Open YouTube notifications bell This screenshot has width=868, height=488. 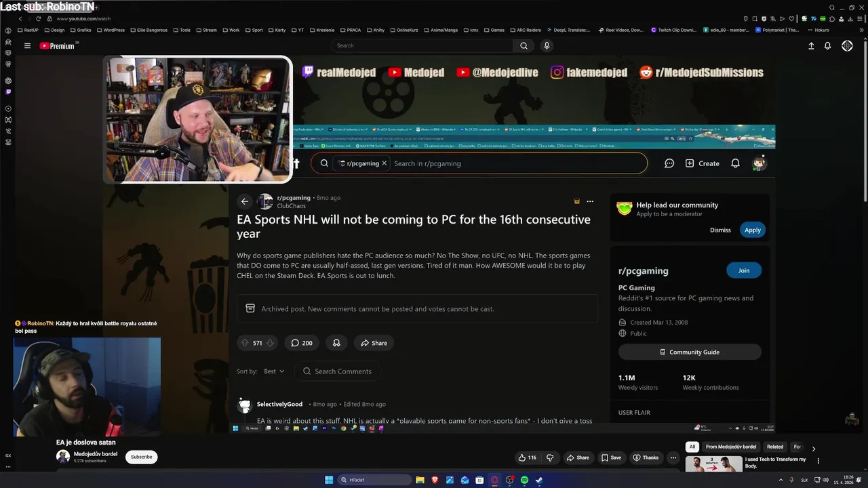[x=827, y=45]
